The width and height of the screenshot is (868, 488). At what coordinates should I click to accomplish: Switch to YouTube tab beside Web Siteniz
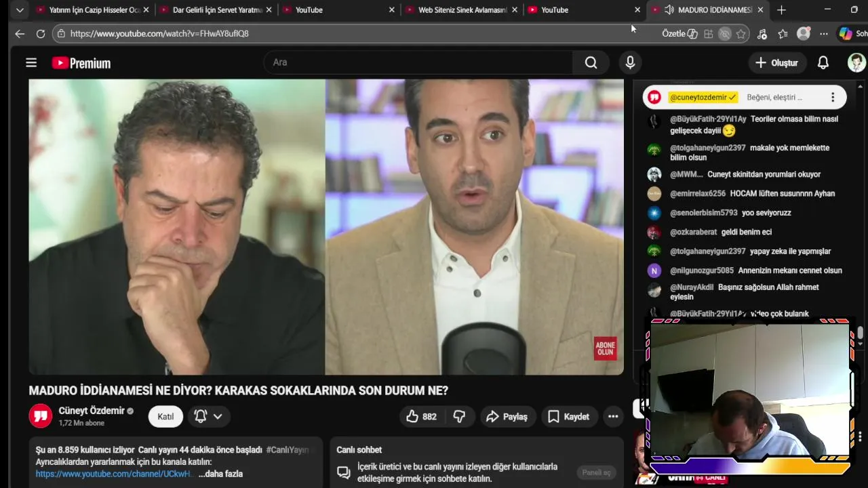pos(583,10)
